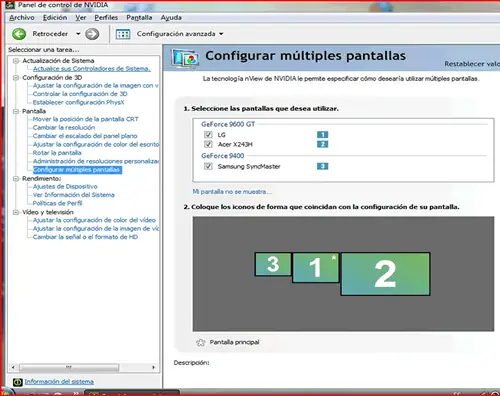The image size is (500, 396).
Task: Open the Edición menu
Action: tap(55, 18)
